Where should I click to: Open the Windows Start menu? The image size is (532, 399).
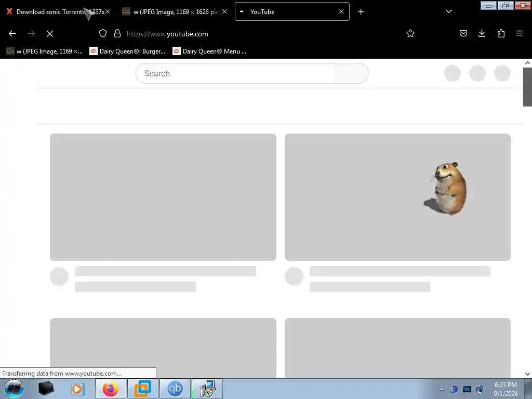click(14, 389)
